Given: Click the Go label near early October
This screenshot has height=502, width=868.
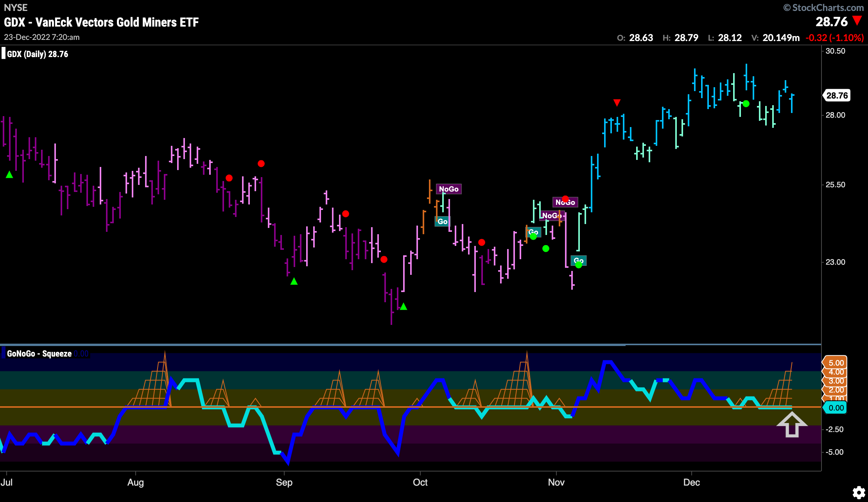Looking at the screenshot, I should 442,221.
